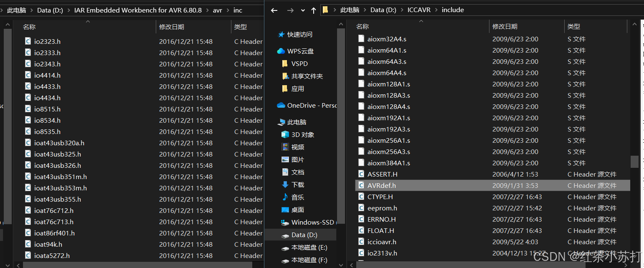The height and width of the screenshot is (268, 644).
Task: Click vertical scrollbar thumb in right file list
Action: pyautogui.click(x=634, y=162)
